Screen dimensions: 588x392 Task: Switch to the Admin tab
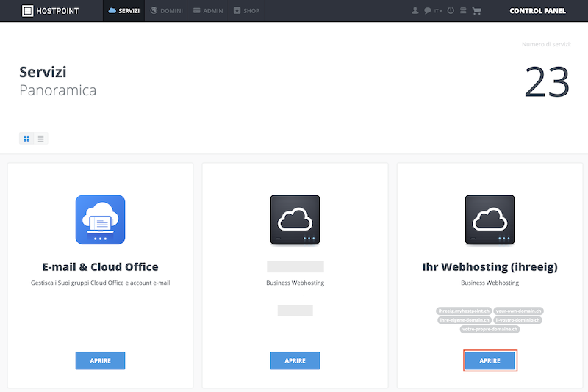pyautogui.click(x=208, y=11)
